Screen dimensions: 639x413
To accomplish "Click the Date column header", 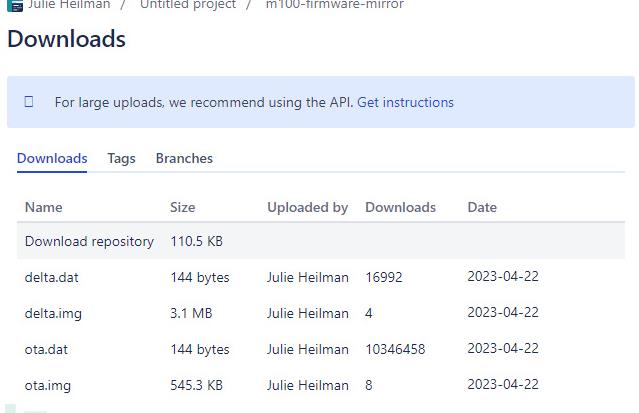I will 482,207.
